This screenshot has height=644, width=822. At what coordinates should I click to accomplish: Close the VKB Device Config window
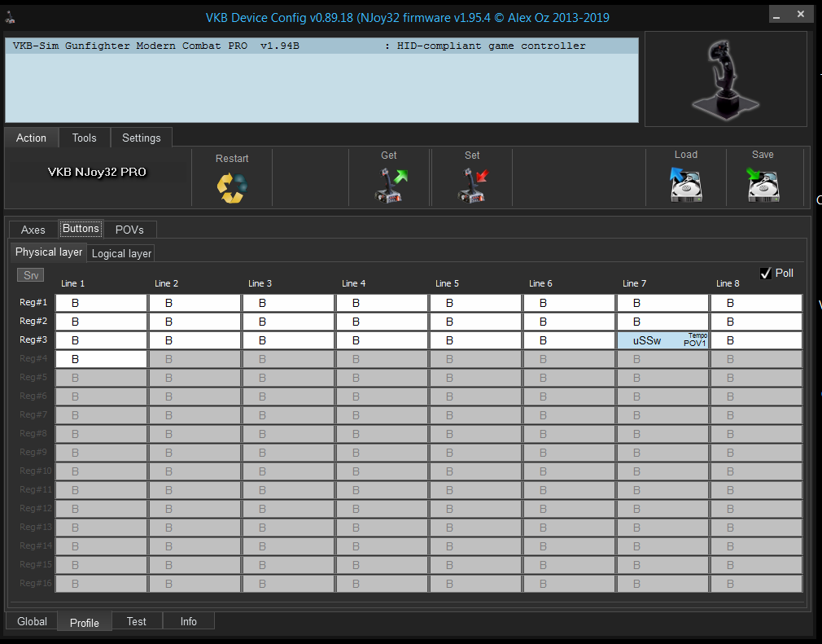tap(801, 15)
